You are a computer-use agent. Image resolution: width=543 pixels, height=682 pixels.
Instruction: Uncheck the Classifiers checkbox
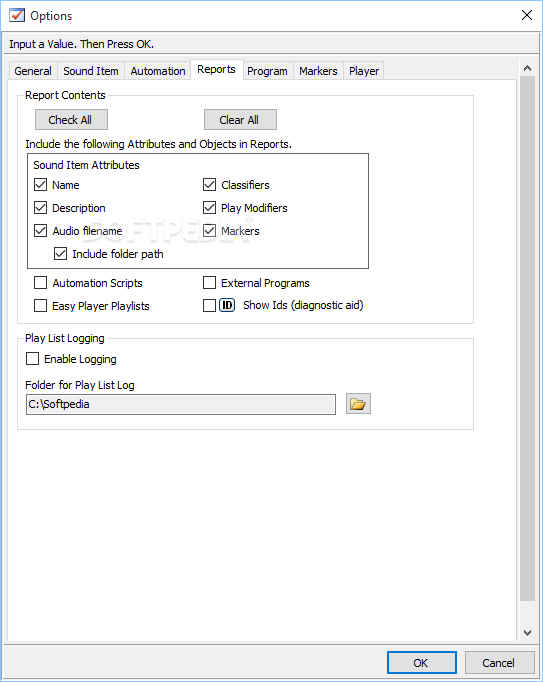(x=209, y=185)
